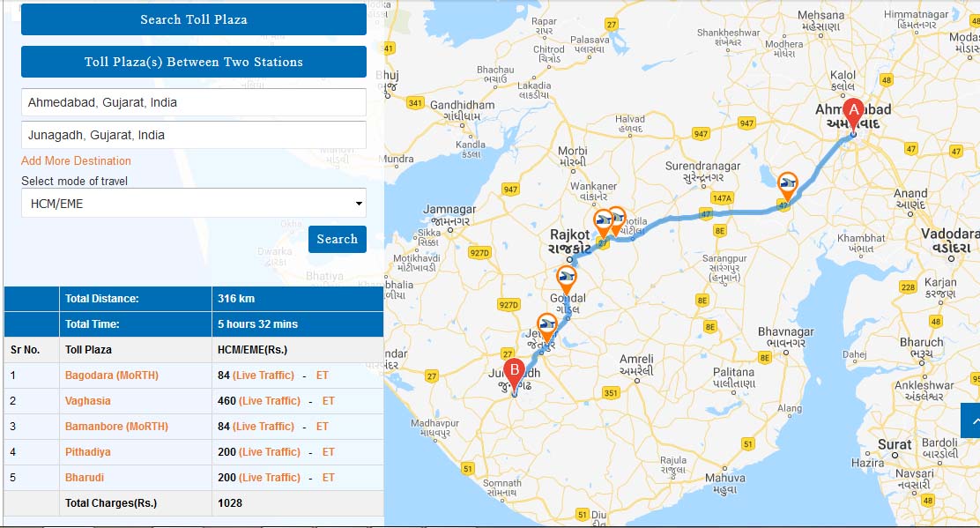Click the Ahmedabad origin input field
Image resolution: width=980 pixels, height=528 pixels.
point(193,102)
